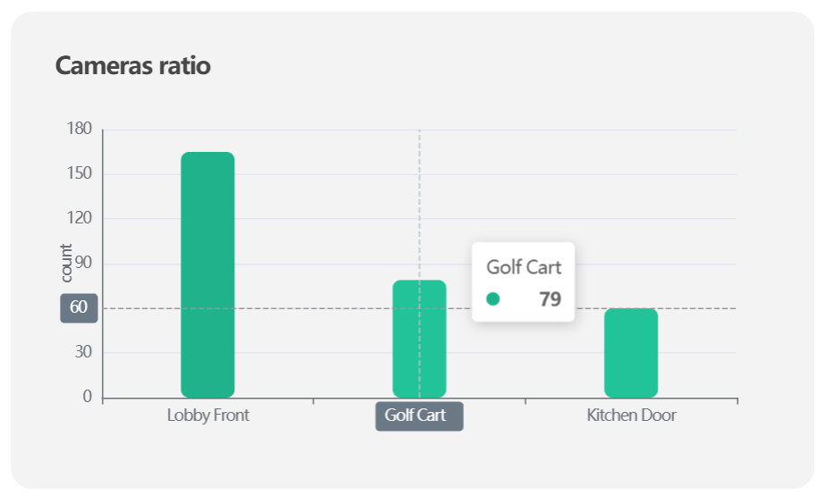This screenshot has width=826, height=504.
Task: Click the Lobby Front axis label
Action: click(207, 416)
